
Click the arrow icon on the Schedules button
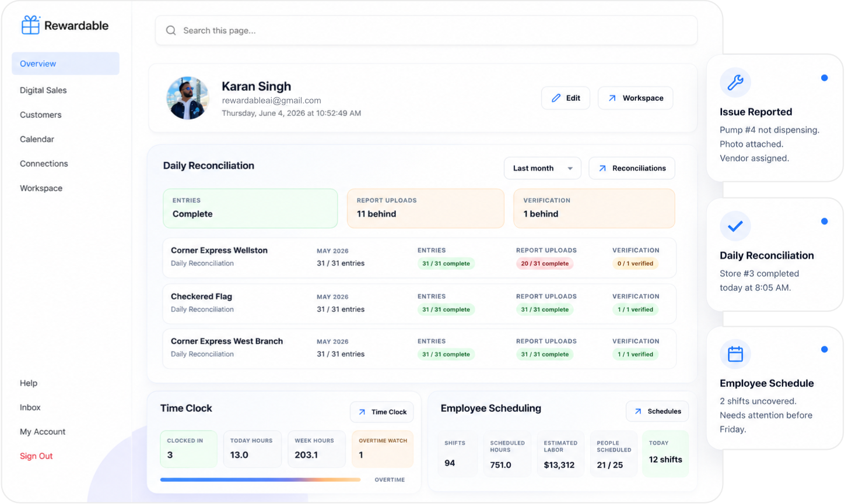pos(638,411)
